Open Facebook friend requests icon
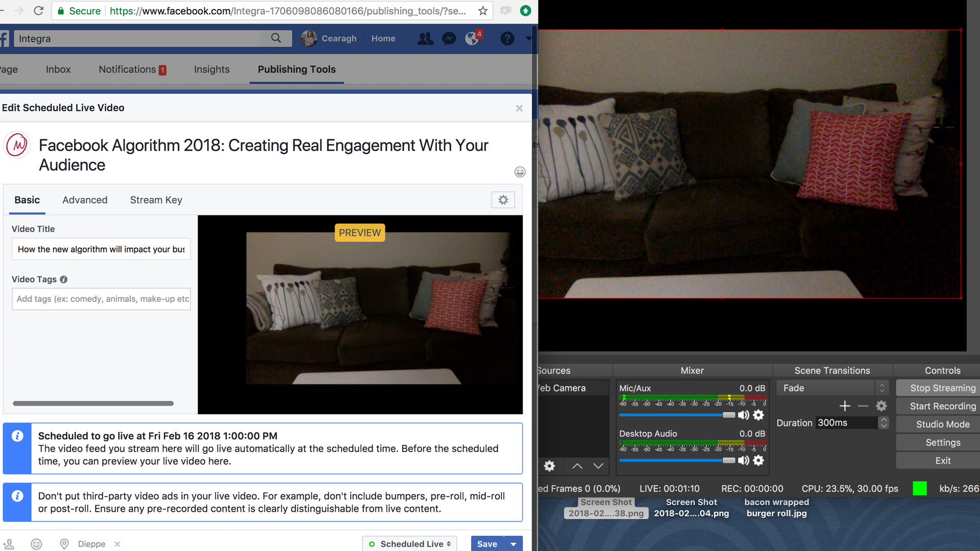The image size is (980, 551). click(x=425, y=38)
